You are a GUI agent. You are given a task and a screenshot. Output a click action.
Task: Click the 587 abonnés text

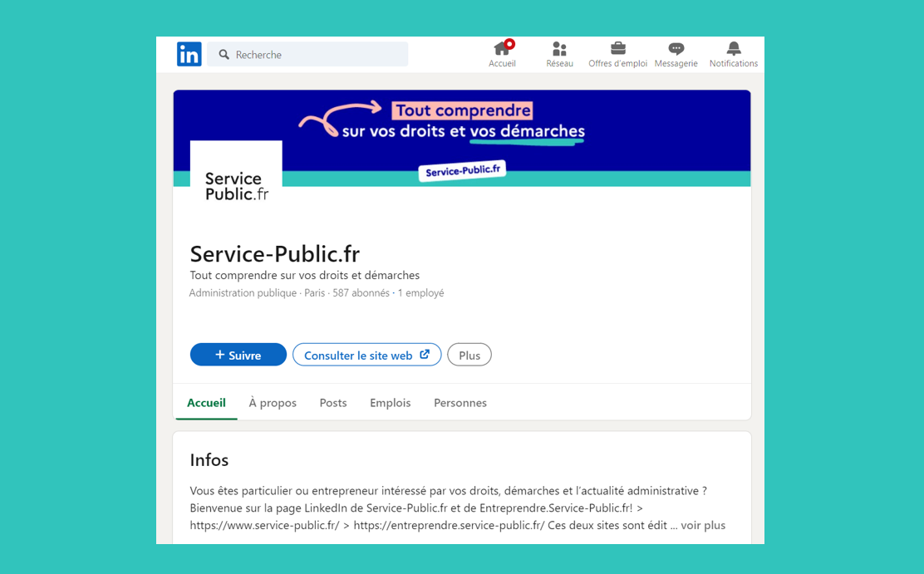pyautogui.click(x=361, y=293)
